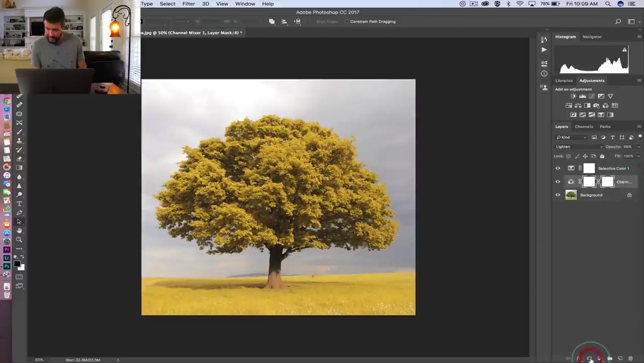Add Levels adjustment icon

(582, 96)
